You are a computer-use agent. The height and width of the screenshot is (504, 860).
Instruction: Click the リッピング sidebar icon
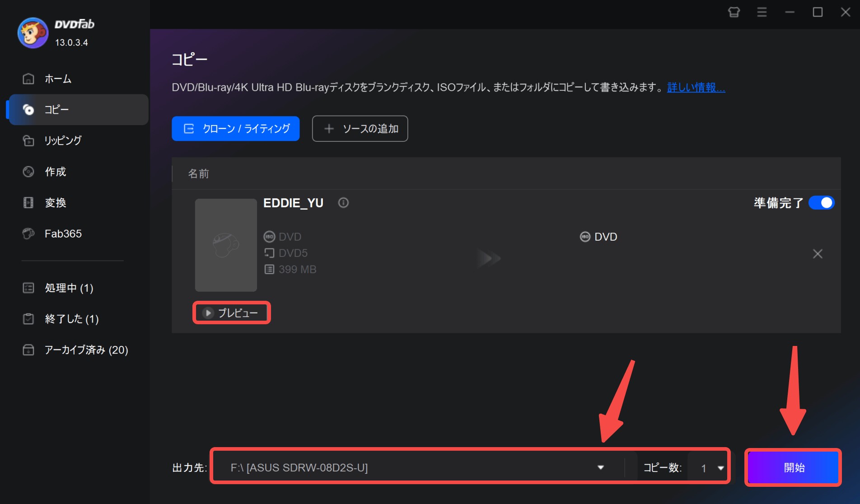tap(28, 140)
